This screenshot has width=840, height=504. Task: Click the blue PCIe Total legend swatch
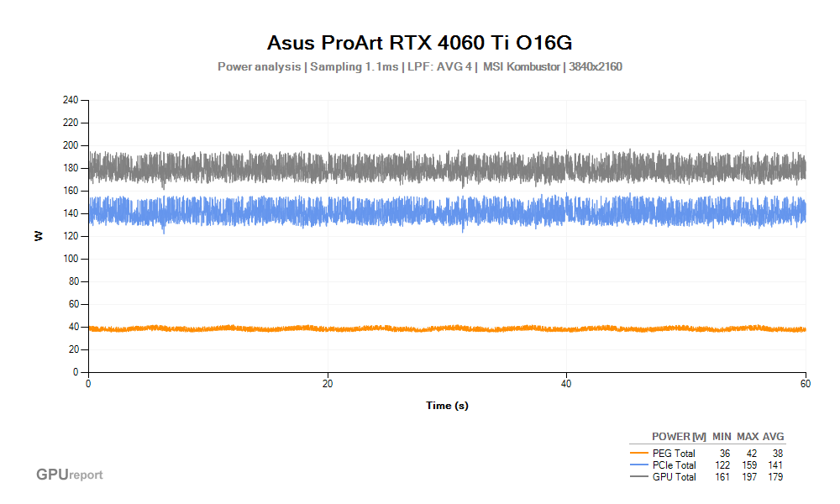[639, 465]
